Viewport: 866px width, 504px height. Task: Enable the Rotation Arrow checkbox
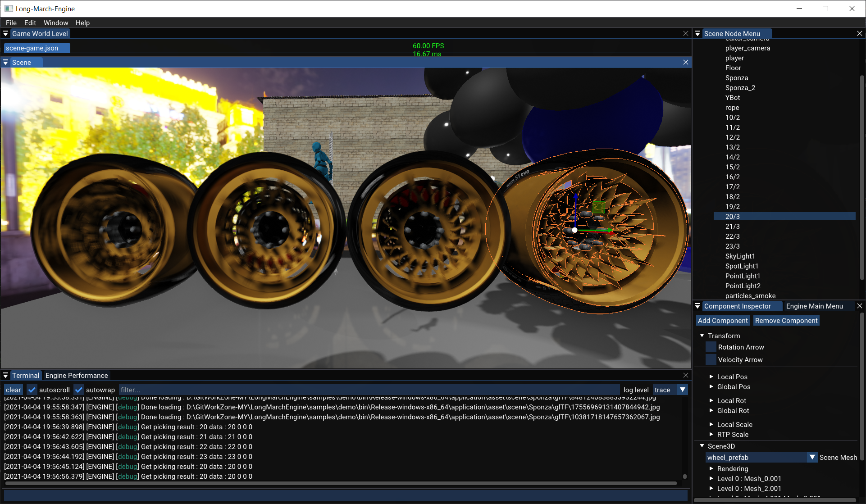(711, 347)
